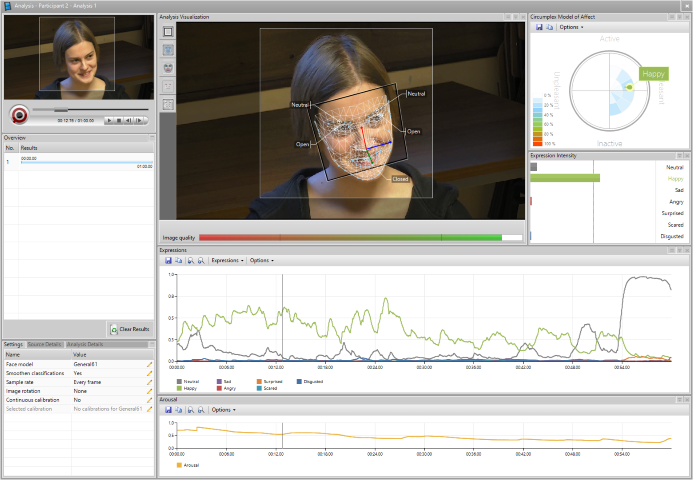The image size is (693, 480).
Task: Open Options dropdown in Arousal panel
Action: 223,410
